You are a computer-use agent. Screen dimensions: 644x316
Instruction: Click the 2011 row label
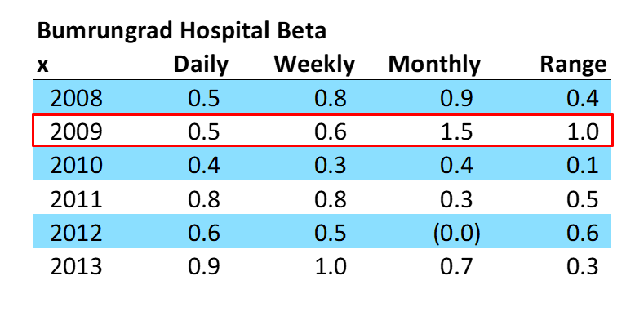pos(76,199)
